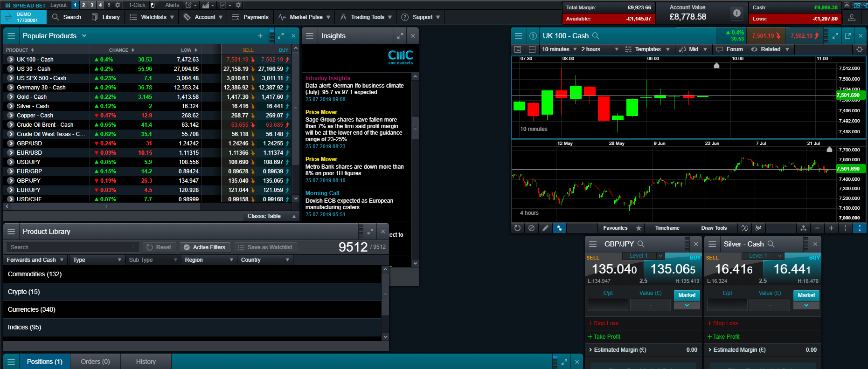The height and width of the screenshot is (369, 868).
Task: Open the Morning Call insight article
Action: (x=356, y=204)
